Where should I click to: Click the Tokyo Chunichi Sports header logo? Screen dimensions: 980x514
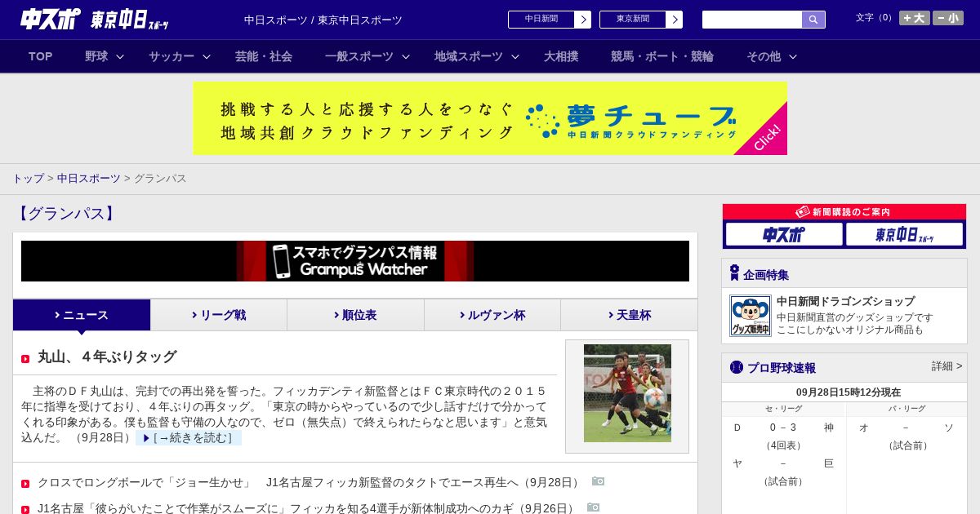point(130,20)
